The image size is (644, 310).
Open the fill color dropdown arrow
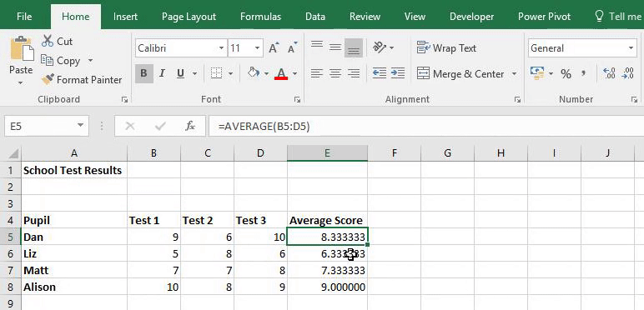[266, 74]
